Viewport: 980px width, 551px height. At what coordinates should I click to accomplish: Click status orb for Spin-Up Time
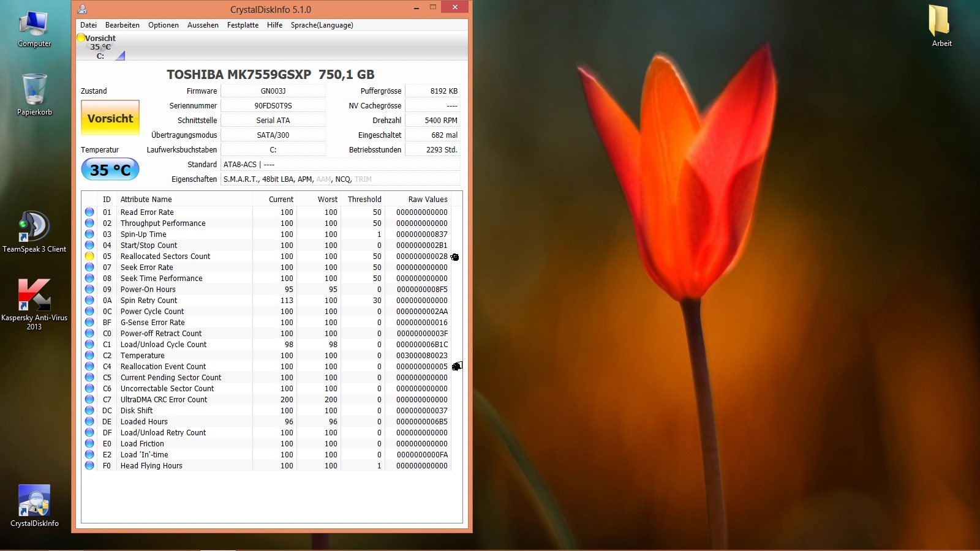[x=89, y=234]
